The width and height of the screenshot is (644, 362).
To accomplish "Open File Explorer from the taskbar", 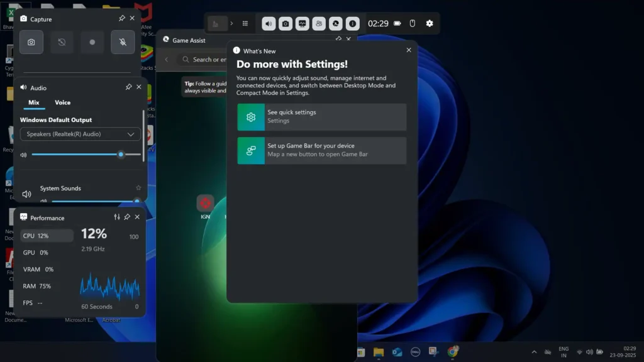I will [378, 352].
